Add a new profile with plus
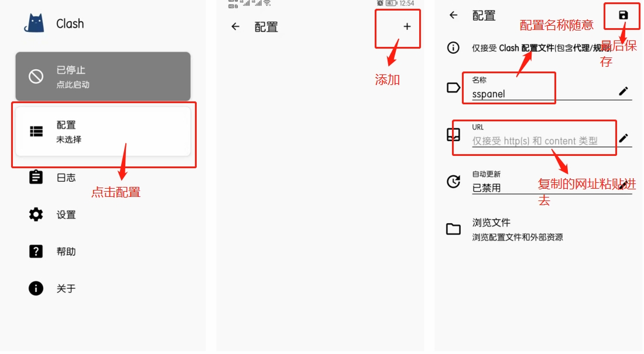The image size is (644, 354). tap(407, 27)
